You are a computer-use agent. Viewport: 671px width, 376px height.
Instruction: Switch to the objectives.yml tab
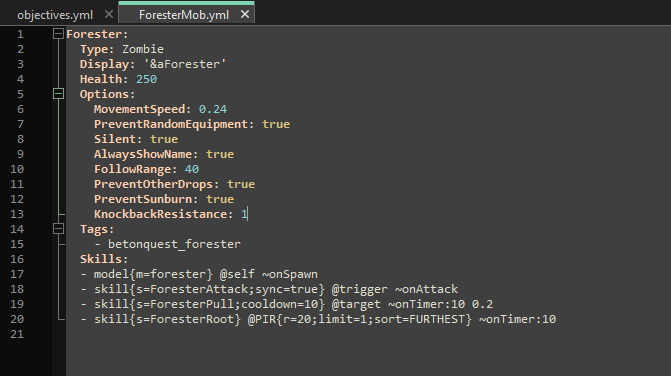[55, 15]
